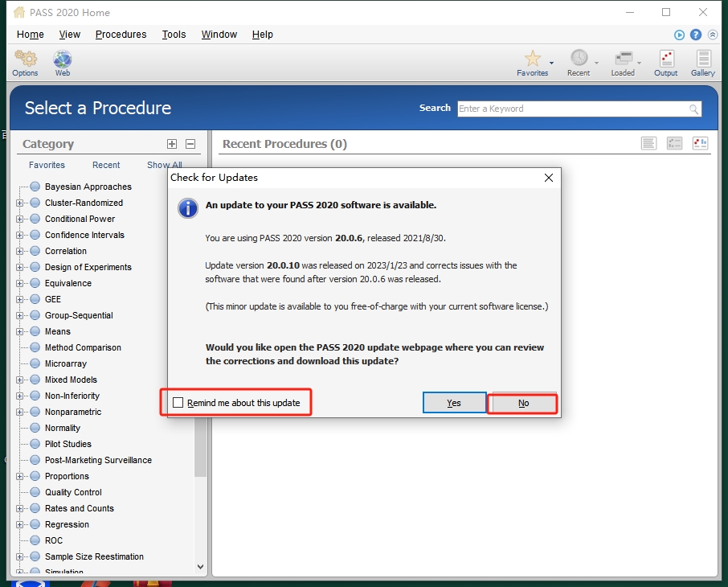Click the ROC category node icon
728x587 pixels.
pyautogui.click(x=35, y=540)
